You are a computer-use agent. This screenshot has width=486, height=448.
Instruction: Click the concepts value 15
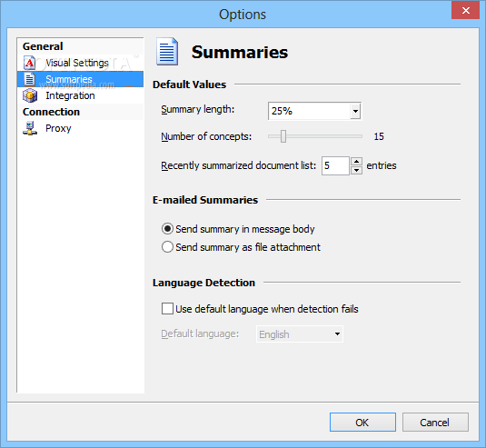tap(379, 136)
